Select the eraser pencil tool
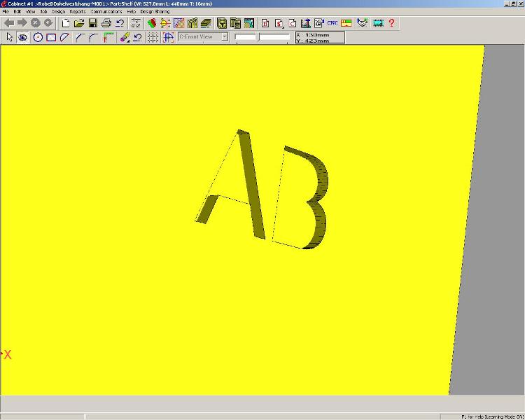 click(x=124, y=37)
